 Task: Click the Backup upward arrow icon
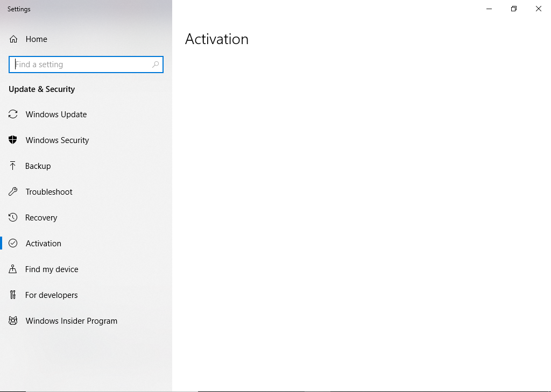coord(13,166)
